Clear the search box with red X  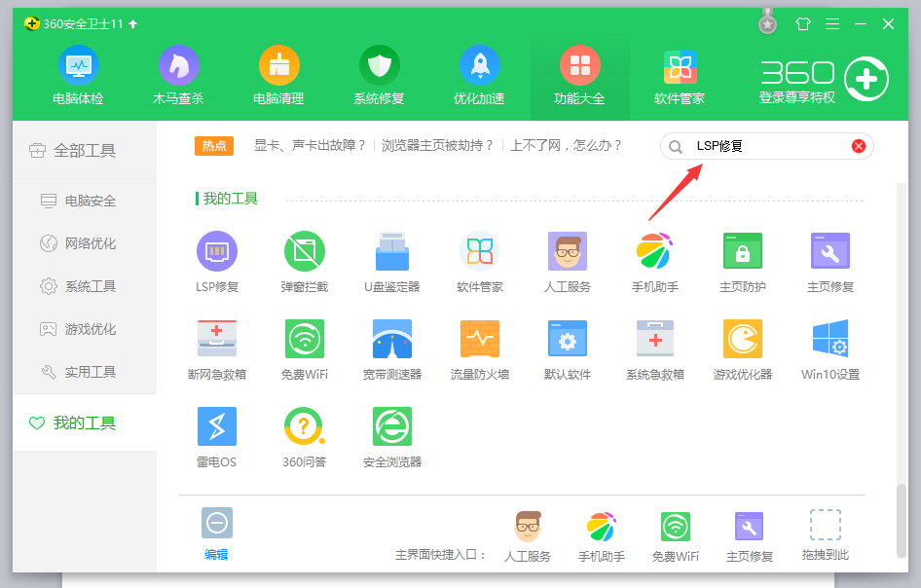point(858,146)
